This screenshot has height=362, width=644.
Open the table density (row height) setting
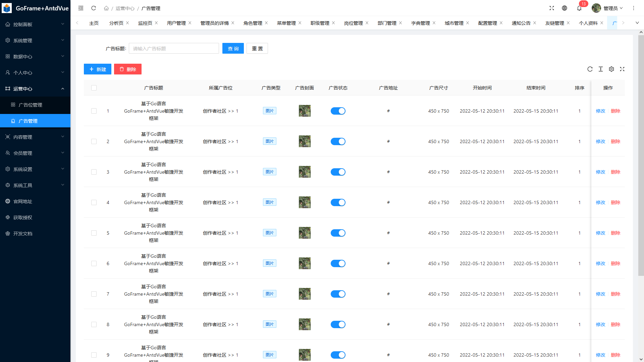601,69
